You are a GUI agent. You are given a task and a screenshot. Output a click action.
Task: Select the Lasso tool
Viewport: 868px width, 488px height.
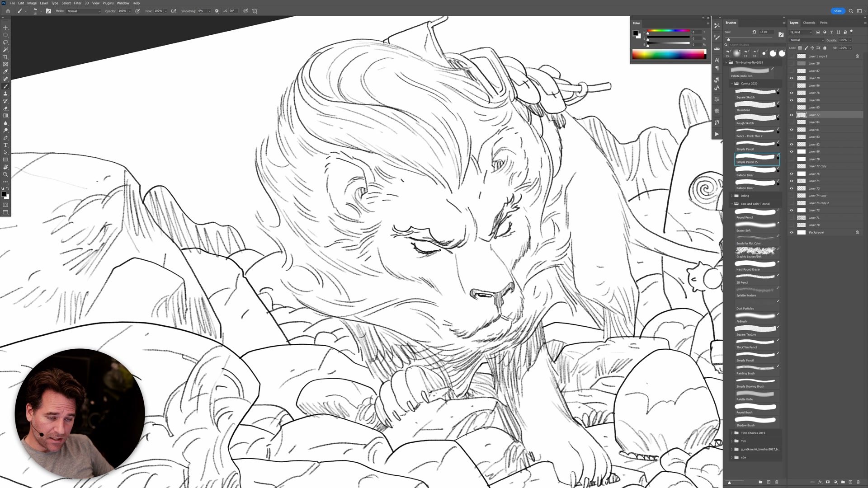point(5,42)
